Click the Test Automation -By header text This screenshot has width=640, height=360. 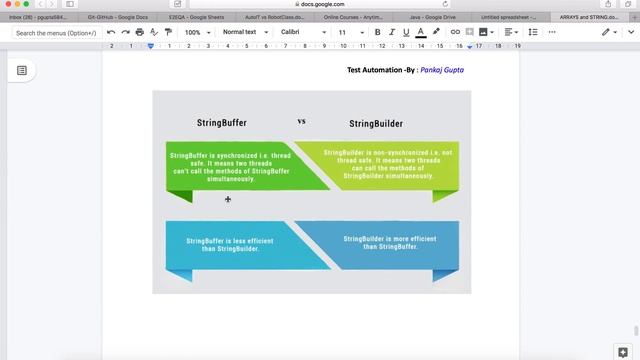point(383,70)
